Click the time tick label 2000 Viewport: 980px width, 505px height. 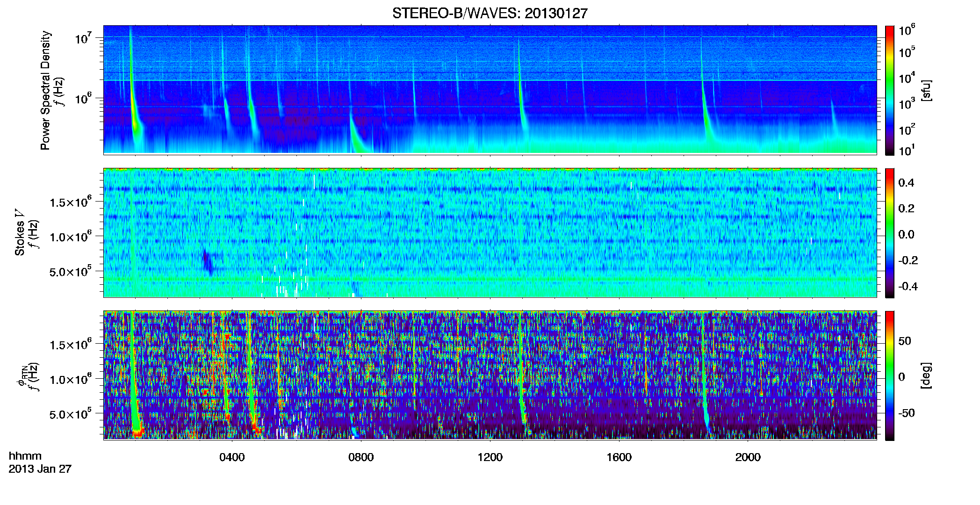click(x=748, y=457)
